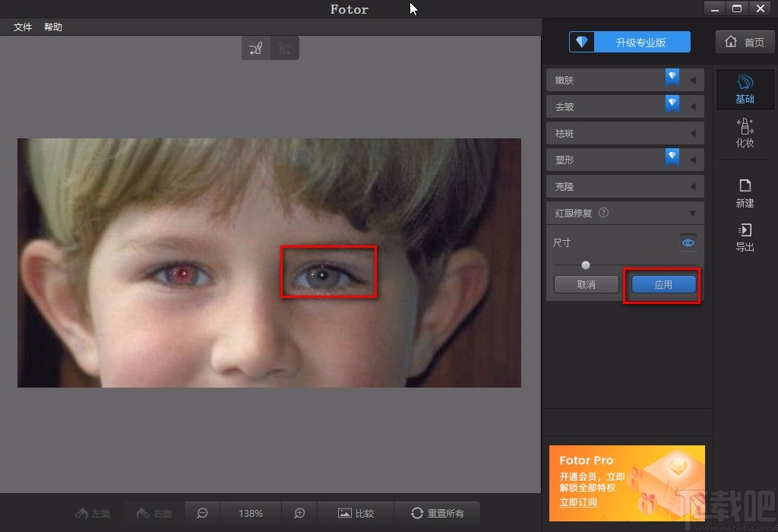Click the redo icon above the canvas
This screenshot has height=532, width=778.
point(284,47)
